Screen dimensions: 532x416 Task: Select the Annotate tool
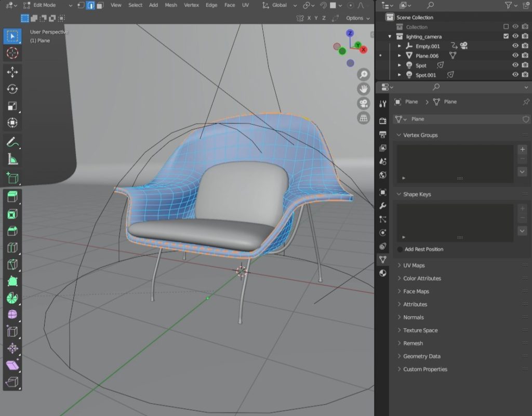[x=12, y=142]
